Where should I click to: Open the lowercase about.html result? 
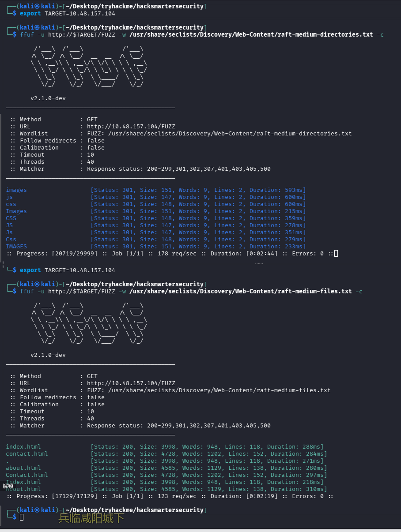point(23,468)
